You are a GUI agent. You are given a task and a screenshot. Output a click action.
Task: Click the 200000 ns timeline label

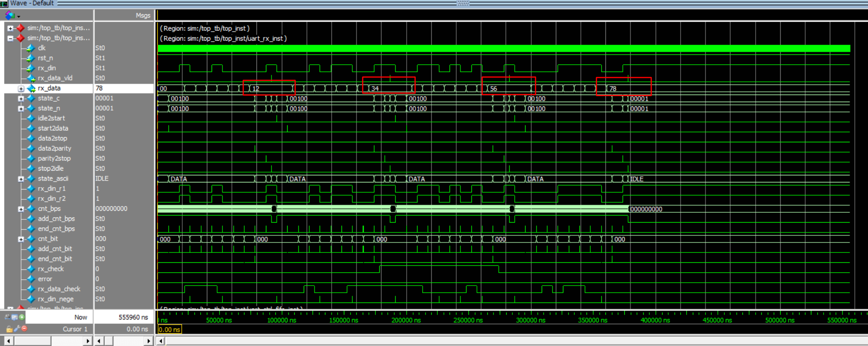406,320
